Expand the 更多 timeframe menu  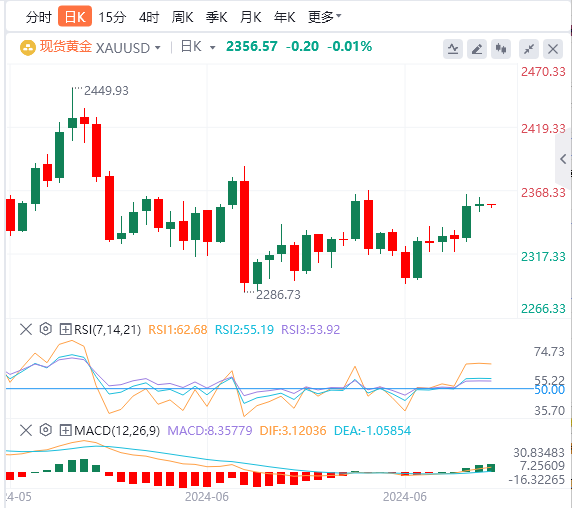[x=324, y=17]
